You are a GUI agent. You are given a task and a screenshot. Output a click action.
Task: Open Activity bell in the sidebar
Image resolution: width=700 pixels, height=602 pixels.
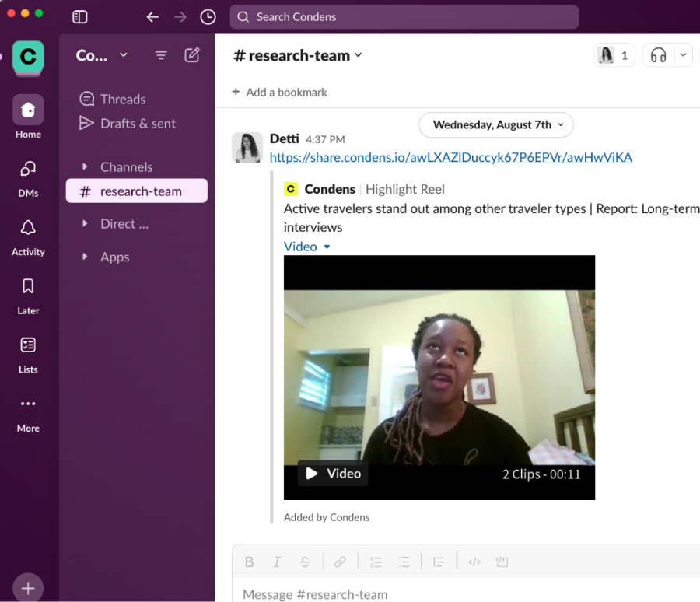point(28,236)
